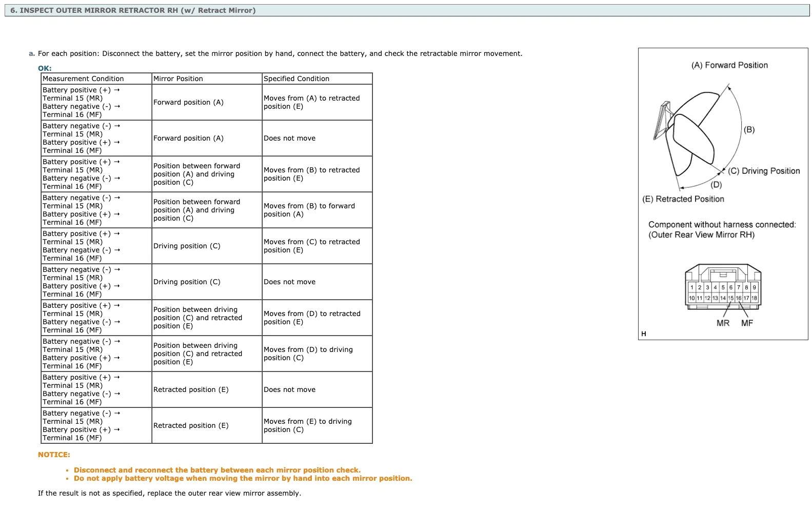Click pin 16 on the connector diagram
Viewport: 812px width, 511px height.
click(x=739, y=298)
